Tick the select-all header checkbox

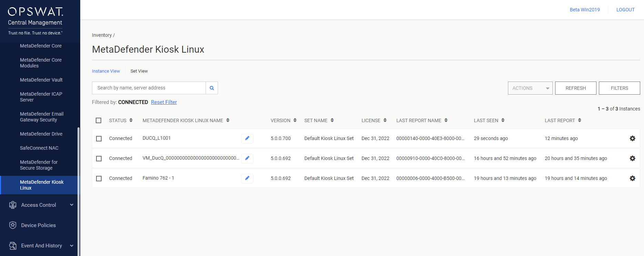tap(98, 120)
